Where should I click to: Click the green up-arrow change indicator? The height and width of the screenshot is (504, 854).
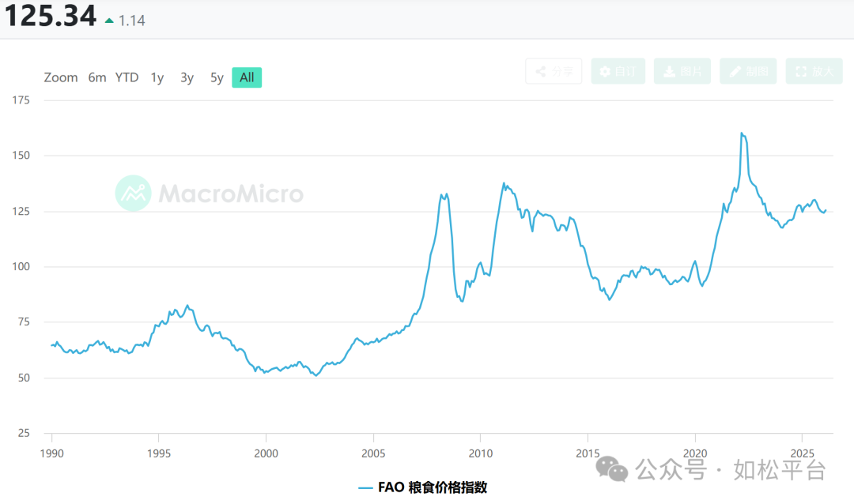coord(109,21)
